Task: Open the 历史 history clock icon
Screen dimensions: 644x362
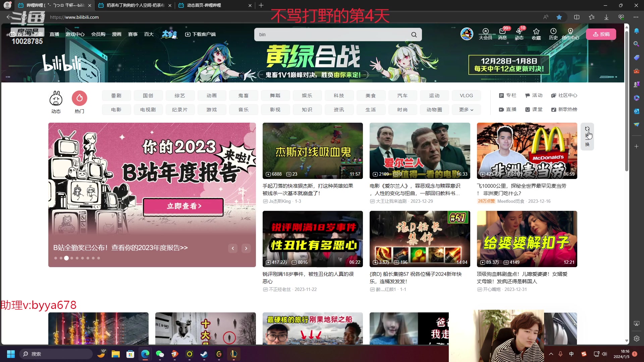Action: 553,34
